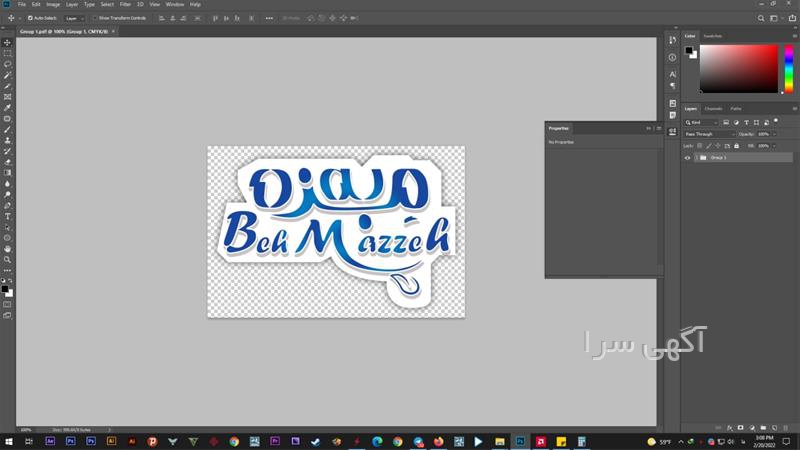Open the Color panel flyout menu
This screenshot has height=450, width=800.
click(794, 36)
